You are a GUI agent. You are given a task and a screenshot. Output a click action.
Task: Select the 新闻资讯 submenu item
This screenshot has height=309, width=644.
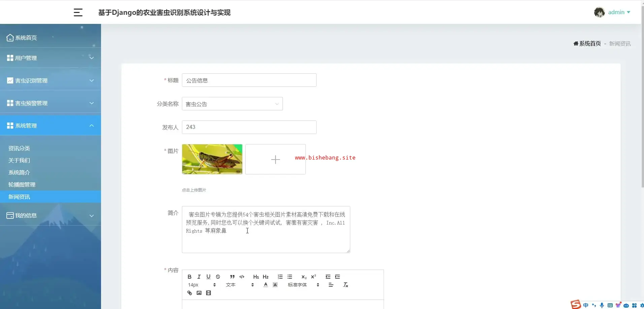pyautogui.click(x=51, y=197)
